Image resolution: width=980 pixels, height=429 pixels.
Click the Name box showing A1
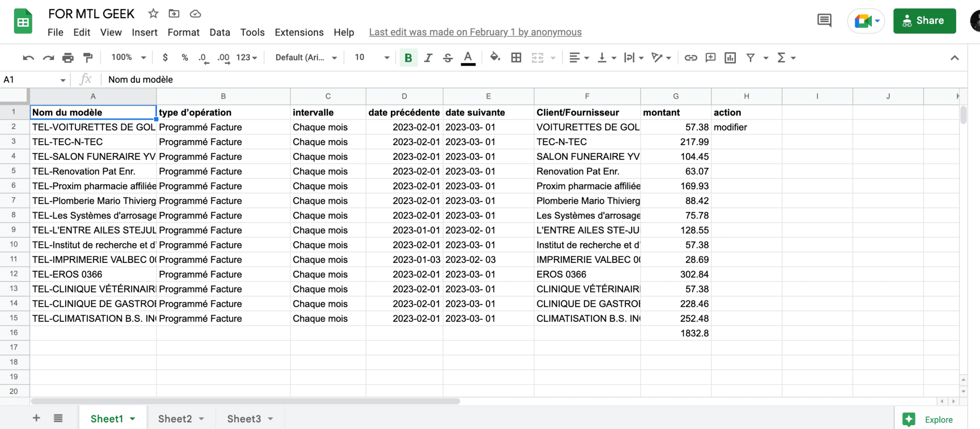(34, 79)
